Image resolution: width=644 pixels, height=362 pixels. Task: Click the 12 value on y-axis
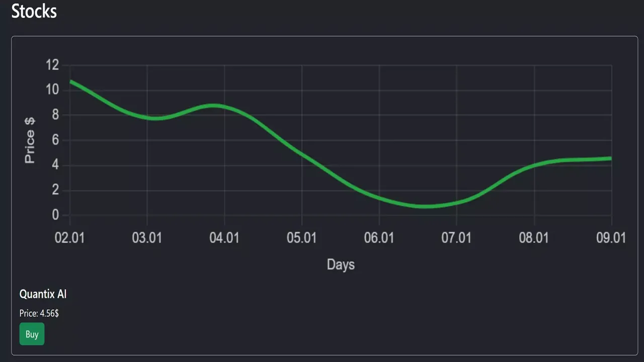coord(52,65)
